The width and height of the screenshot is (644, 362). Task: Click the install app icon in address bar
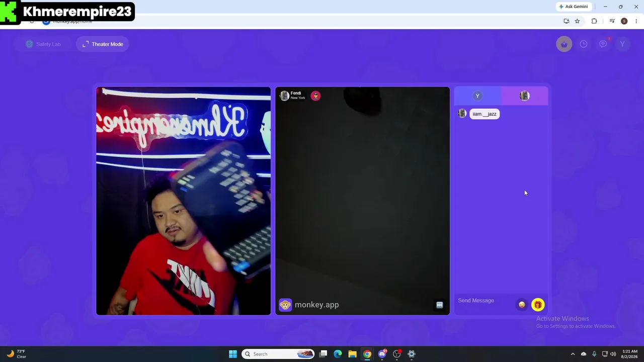567,21
